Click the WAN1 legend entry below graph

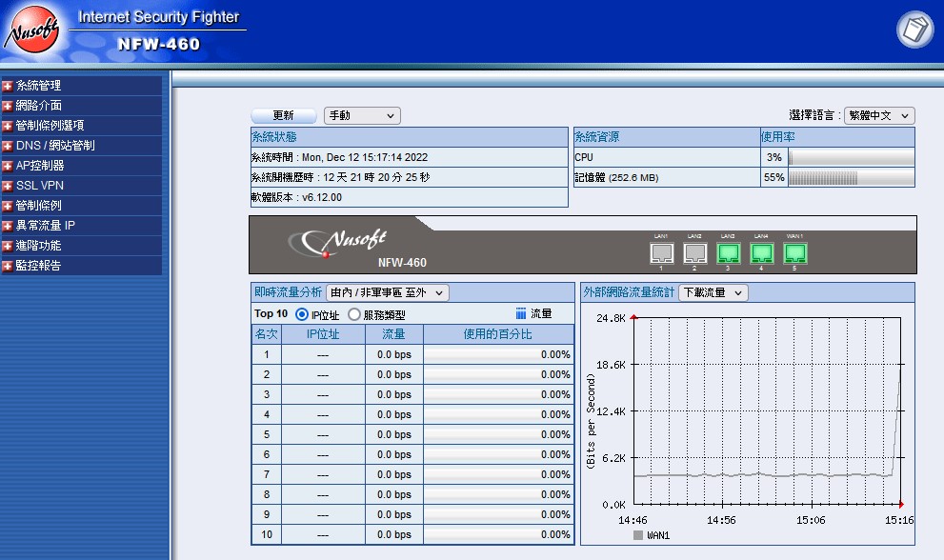tap(652, 535)
